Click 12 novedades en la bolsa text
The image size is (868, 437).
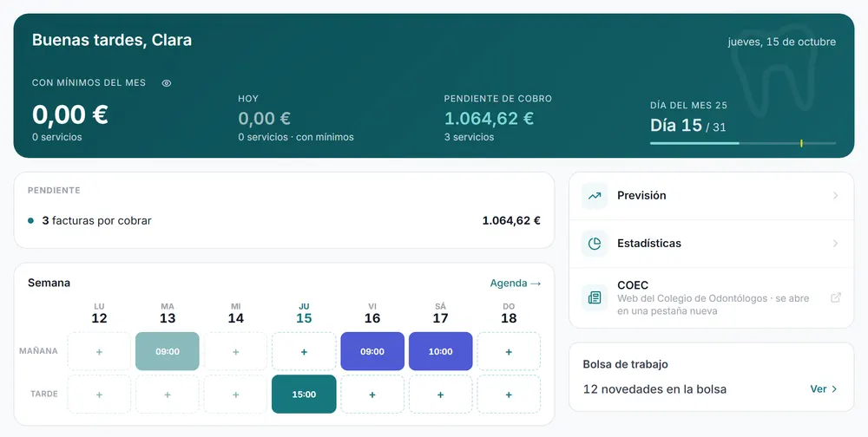(654, 388)
